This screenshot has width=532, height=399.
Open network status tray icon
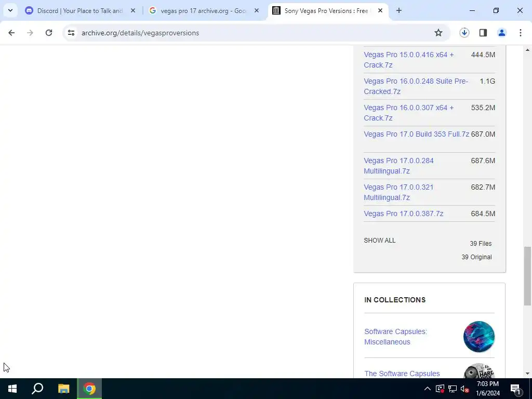453,389
